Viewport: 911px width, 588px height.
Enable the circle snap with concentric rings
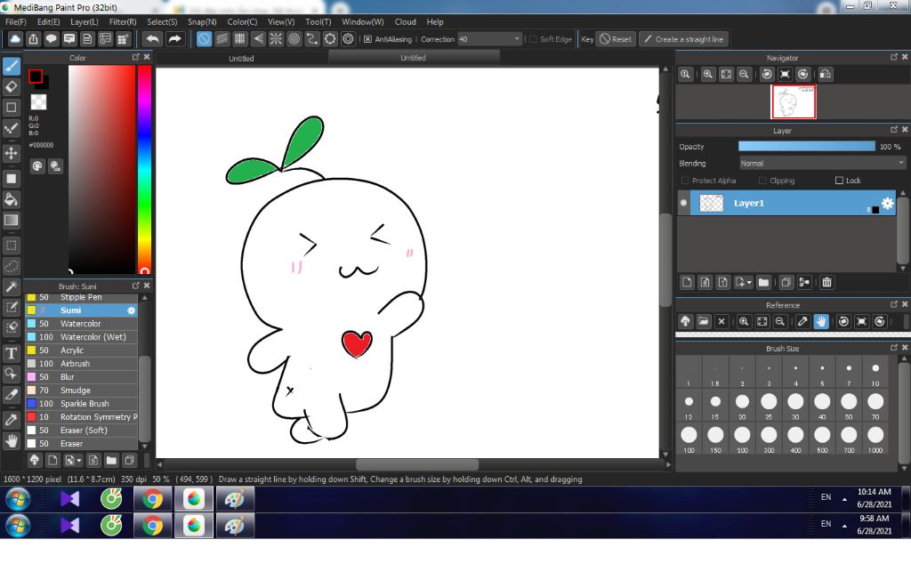click(x=294, y=39)
